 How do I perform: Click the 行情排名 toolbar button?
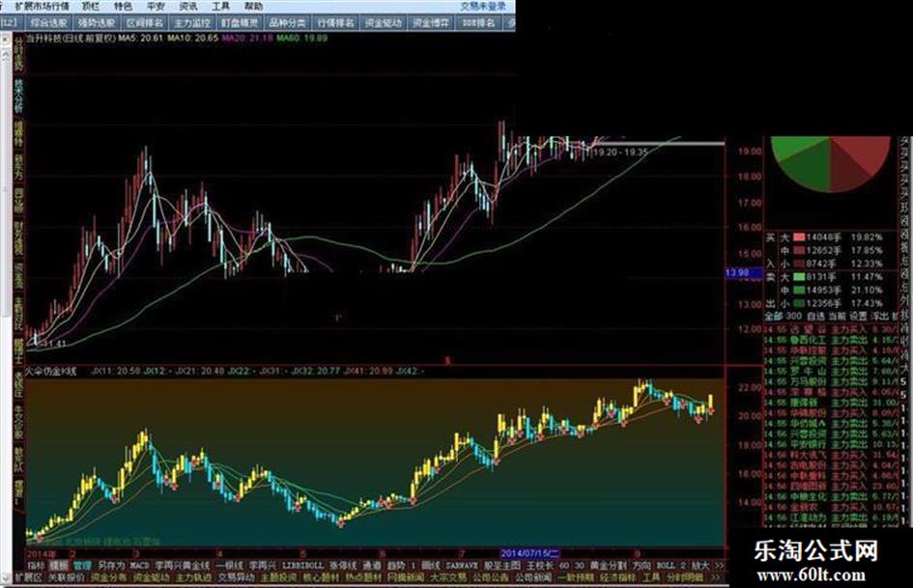coord(335,23)
